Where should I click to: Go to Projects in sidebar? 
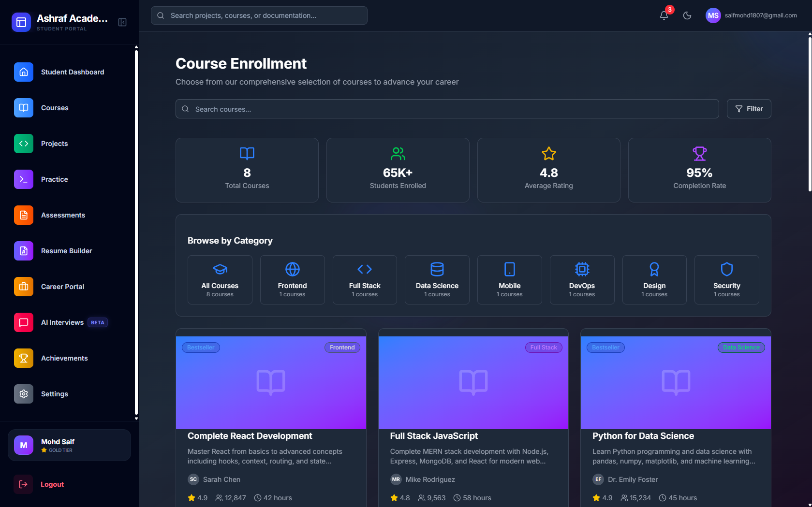click(x=54, y=144)
